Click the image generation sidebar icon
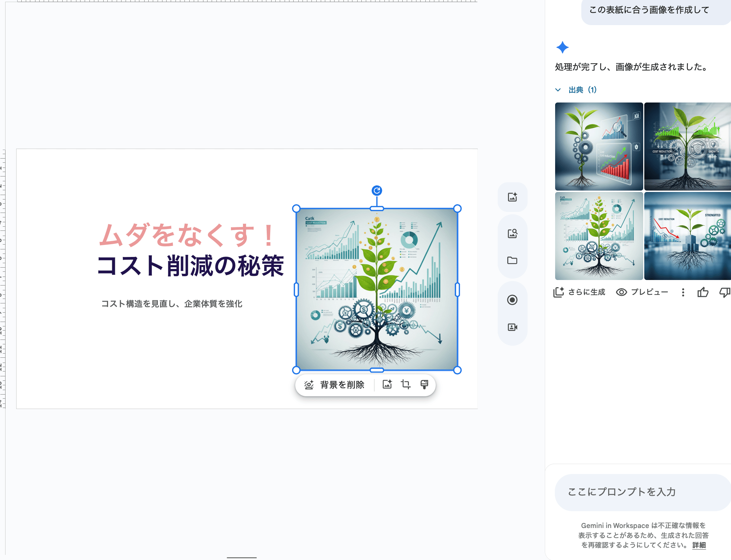 (512, 197)
